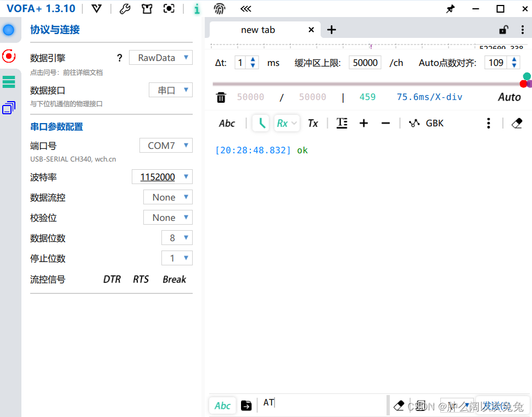Toggle the green timestamp clock icon
532x417 pixels.
(261, 123)
